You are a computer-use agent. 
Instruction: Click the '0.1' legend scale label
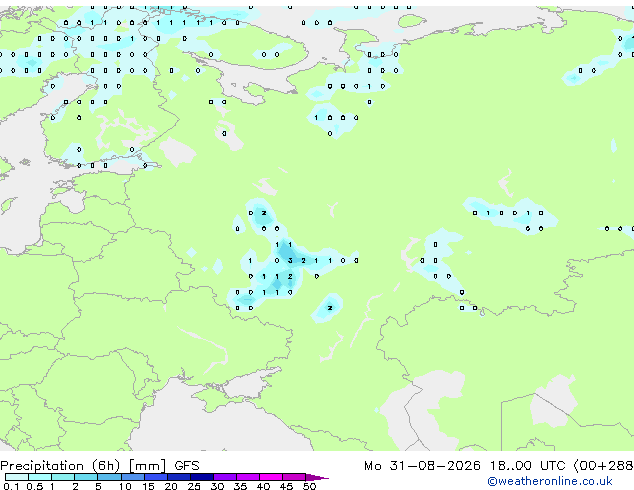[11, 486]
